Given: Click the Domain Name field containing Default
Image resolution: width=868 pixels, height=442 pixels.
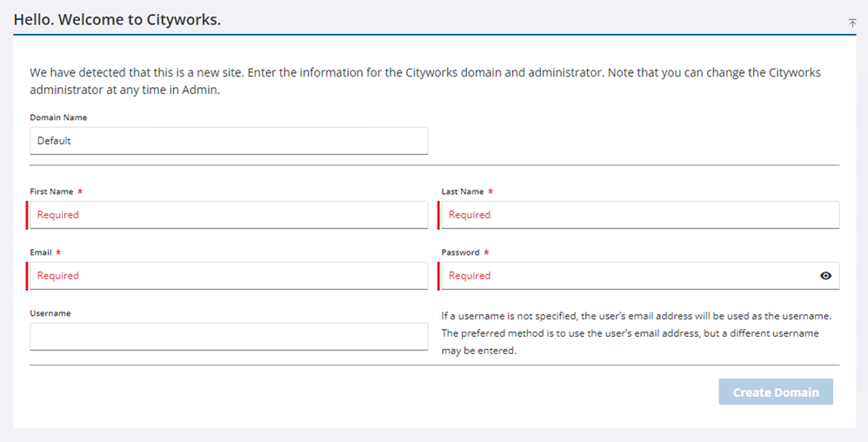Looking at the screenshot, I should (229, 141).
